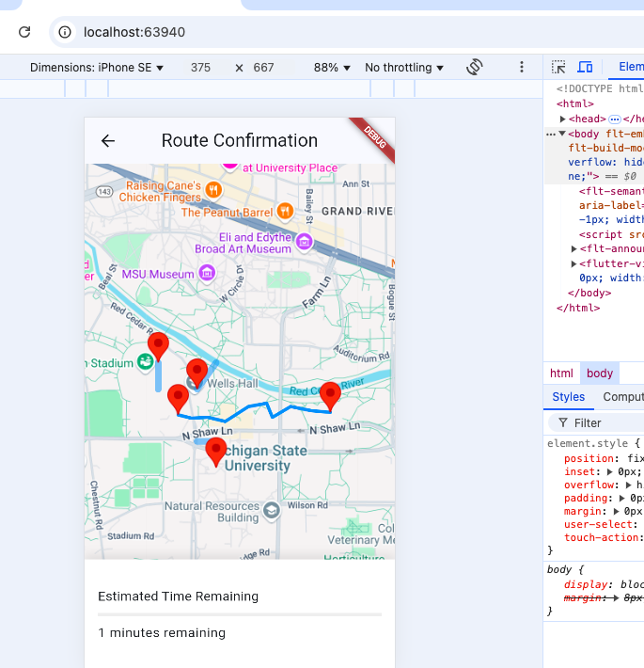
Task: Click the MSU Museum map icon
Action: click(208, 274)
